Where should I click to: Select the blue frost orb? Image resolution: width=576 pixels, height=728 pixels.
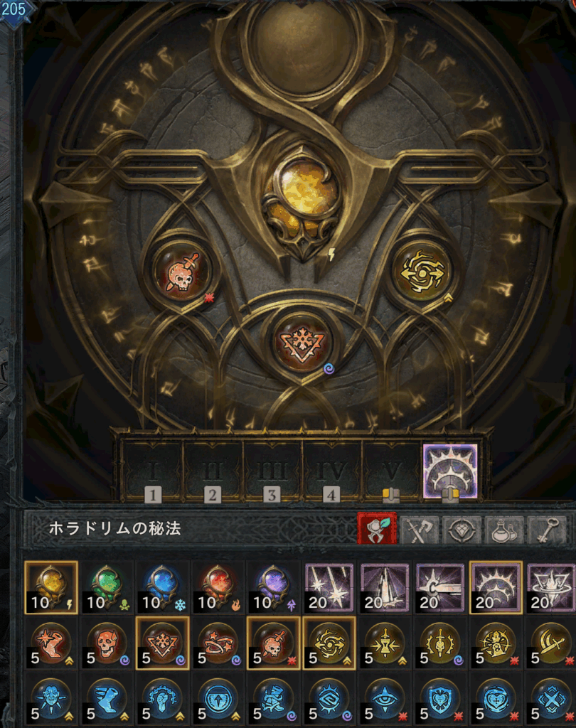point(163,587)
